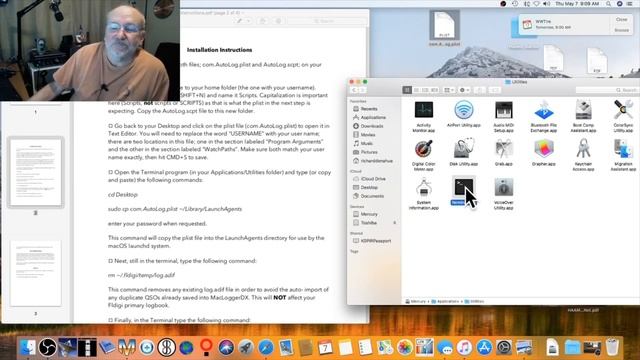Click Utilities in Finder path bar
This screenshot has height=360, width=640.
coord(474,301)
